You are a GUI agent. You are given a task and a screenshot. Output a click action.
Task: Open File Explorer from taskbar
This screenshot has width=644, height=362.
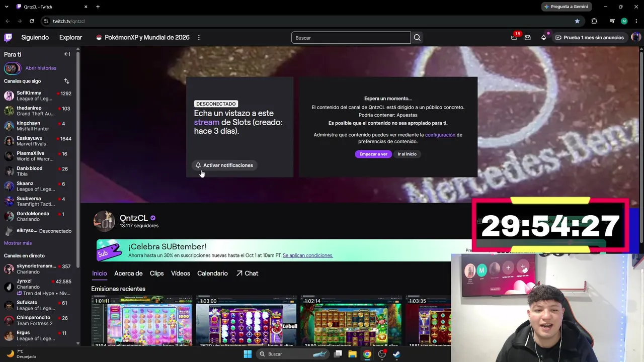click(x=353, y=354)
